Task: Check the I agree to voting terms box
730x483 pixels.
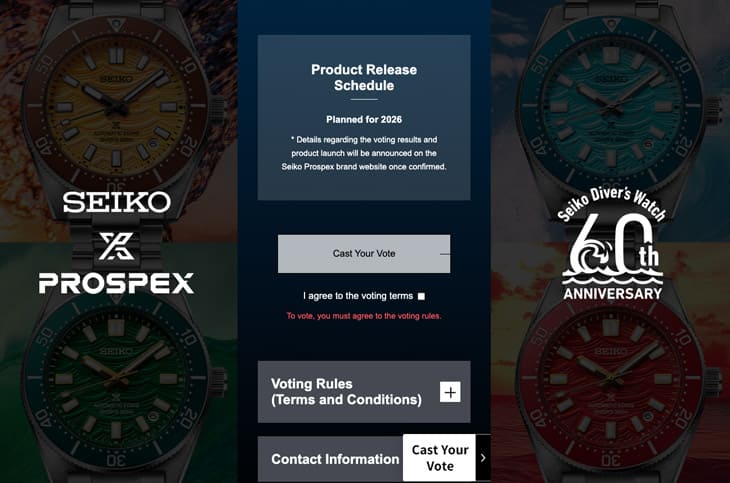Action: click(421, 296)
